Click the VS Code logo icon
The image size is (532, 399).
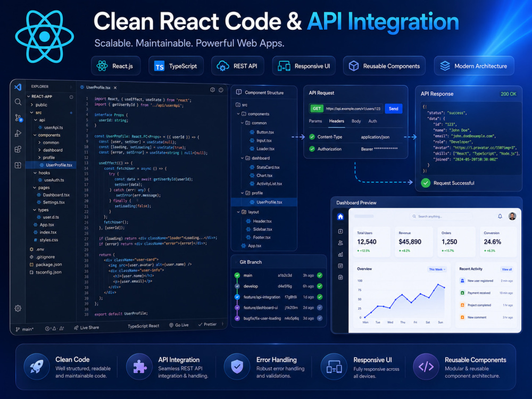pos(18,87)
